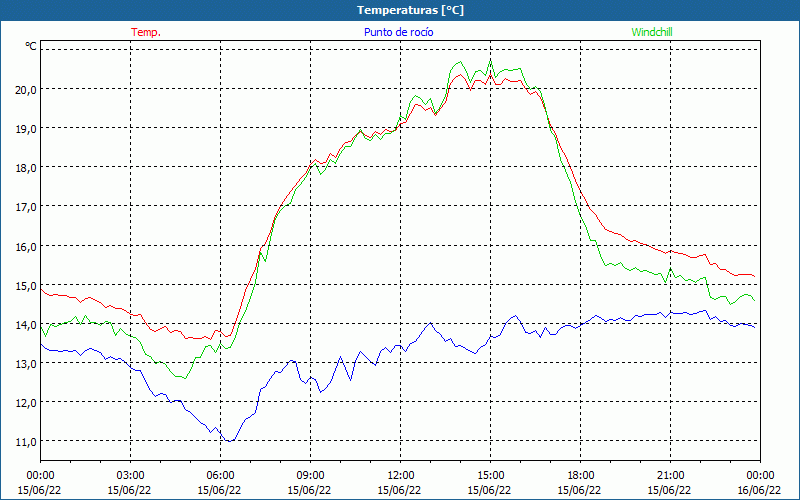Click the blue Punto de rocío legend label

[x=398, y=32]
